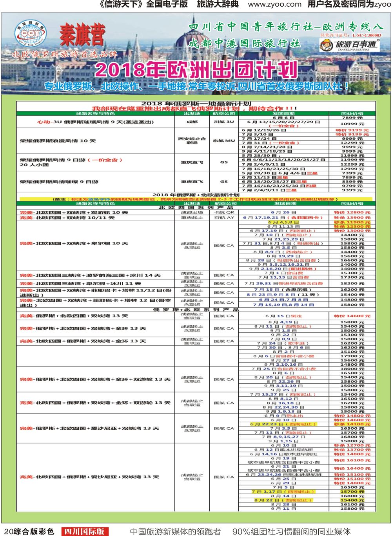The width and height of the screenshot is (392, 536).
Task: Select route 荣耀俄罗斯风情璀璨 9 日游
Action: pyautogui.click(x=59, y=182)
